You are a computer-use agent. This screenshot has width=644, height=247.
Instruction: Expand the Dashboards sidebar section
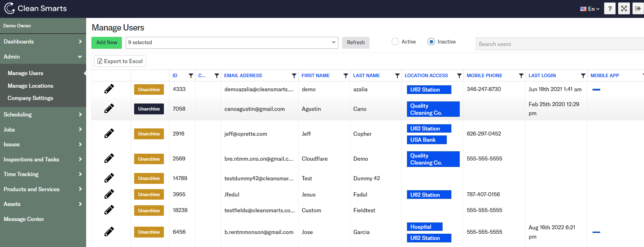43,42
